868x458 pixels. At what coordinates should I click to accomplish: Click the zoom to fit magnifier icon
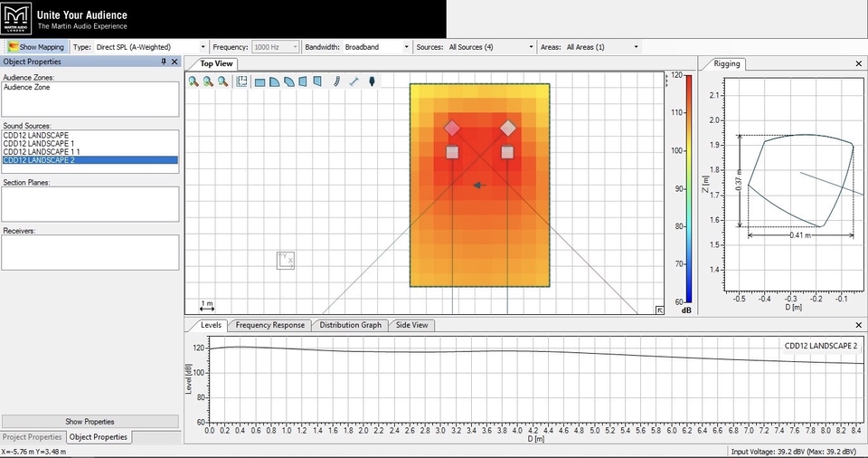208,81
